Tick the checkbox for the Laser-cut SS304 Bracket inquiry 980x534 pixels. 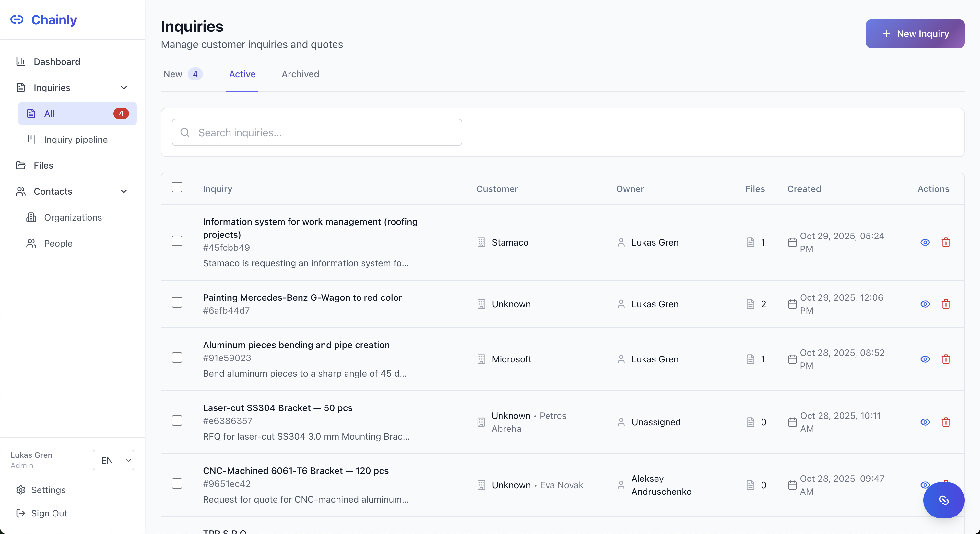[177, 420]
